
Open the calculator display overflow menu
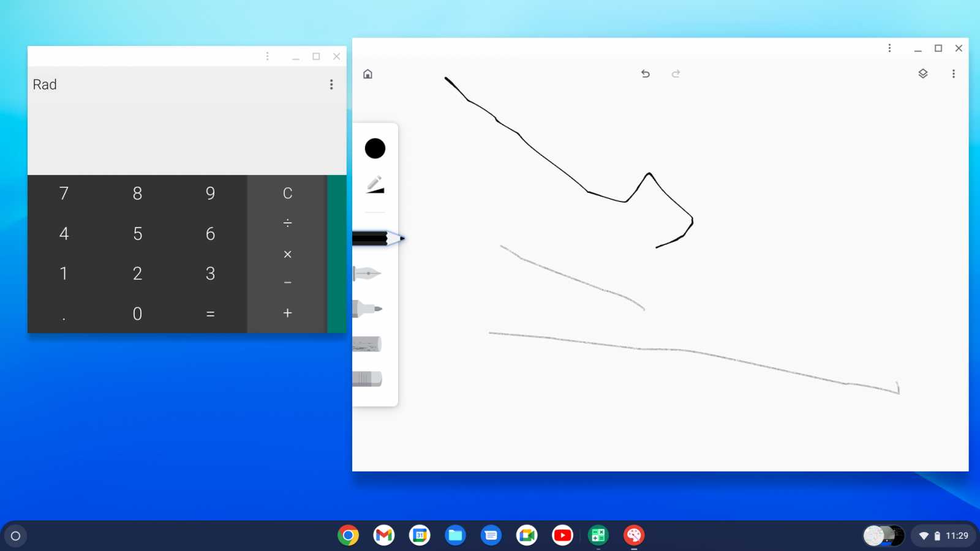[331, 84]
